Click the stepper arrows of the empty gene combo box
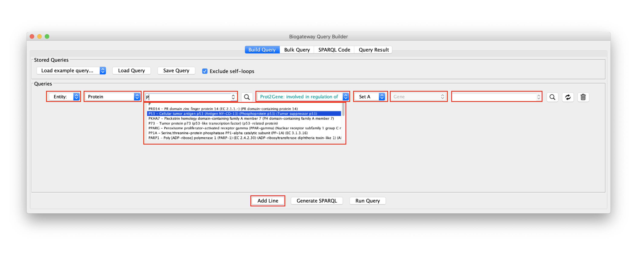Image resolution: width=644 pixels, height=261 pixels. pyautogui.click(x=538, y=97)
